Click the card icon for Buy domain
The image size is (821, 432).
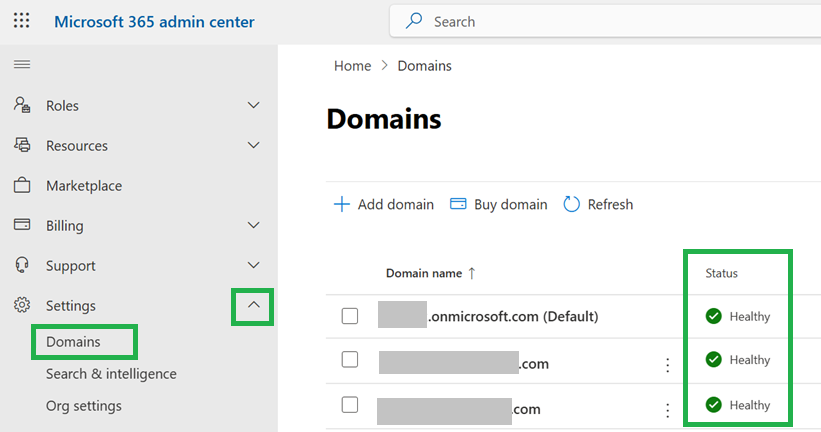pos(458,204)
